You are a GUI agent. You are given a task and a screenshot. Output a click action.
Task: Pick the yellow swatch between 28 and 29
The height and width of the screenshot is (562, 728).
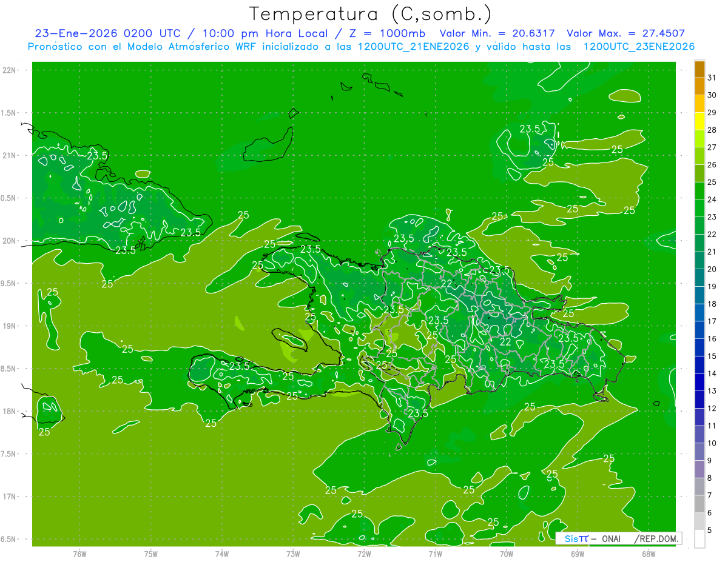(699, 121)
